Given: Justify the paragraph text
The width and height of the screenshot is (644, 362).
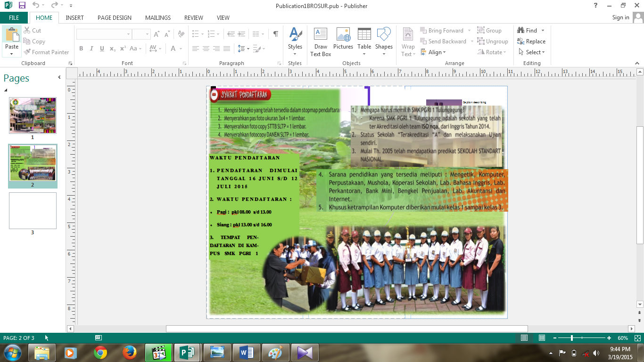Looking at the screenshot, I should [x=227, y=49].
